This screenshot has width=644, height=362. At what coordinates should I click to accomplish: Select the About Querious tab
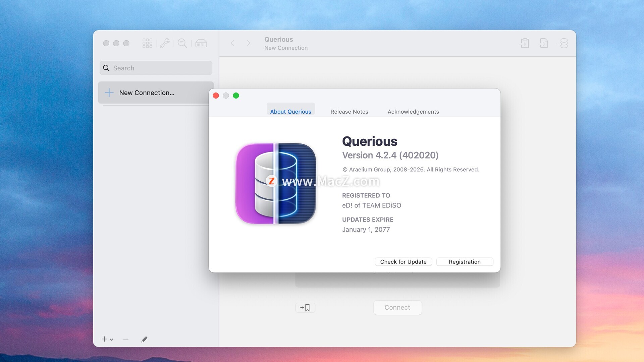coord(290,112)
